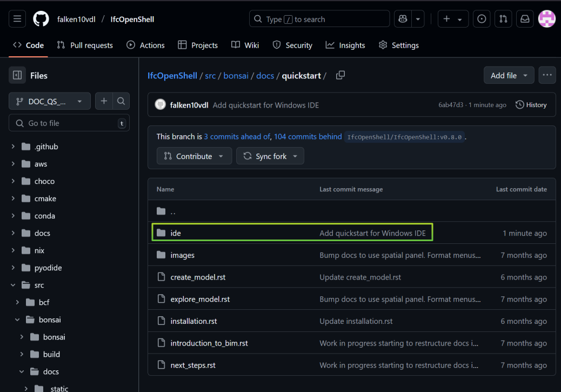
Task: Open the Sync fork dropdown
Action: tap(270, 156)
